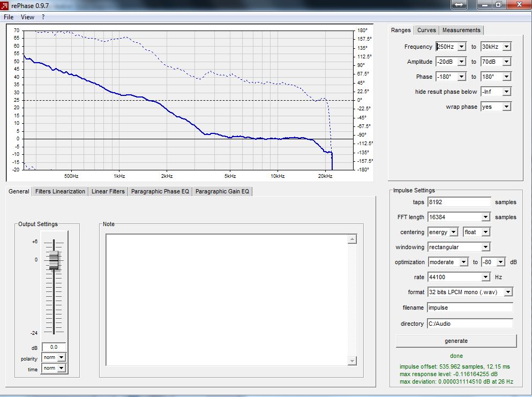Image resolution: width=532 pixels, height=397 pixels.
Task: Expand the FFT length dropdown
Action: point(485,217)
